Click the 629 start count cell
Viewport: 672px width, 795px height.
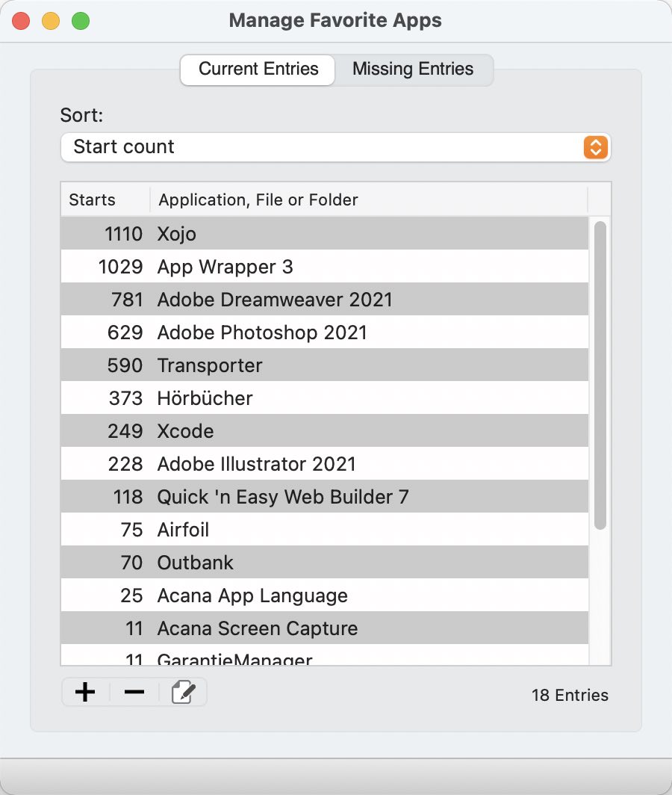125,333
